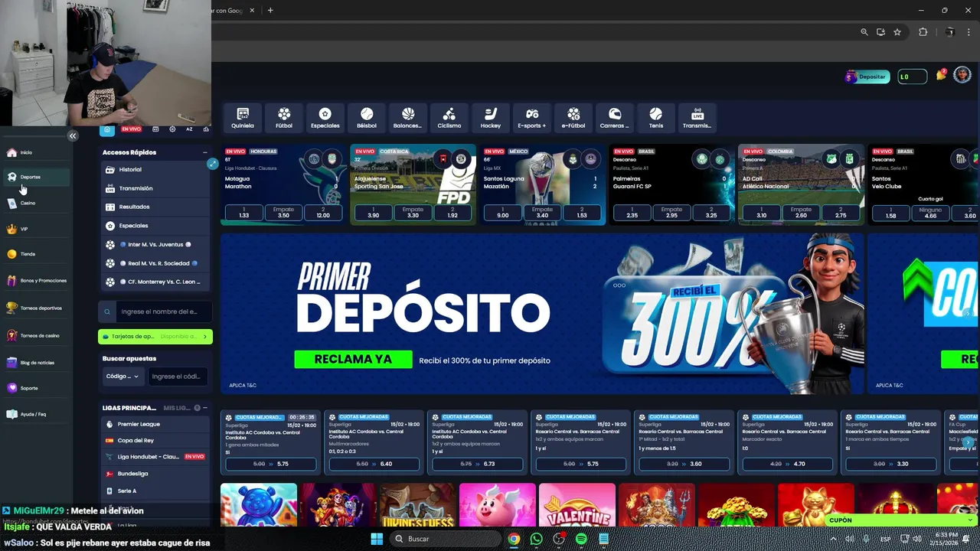Bet Empate 2.60 on AD Cali vs Atlético Nacional

(801, 213)
